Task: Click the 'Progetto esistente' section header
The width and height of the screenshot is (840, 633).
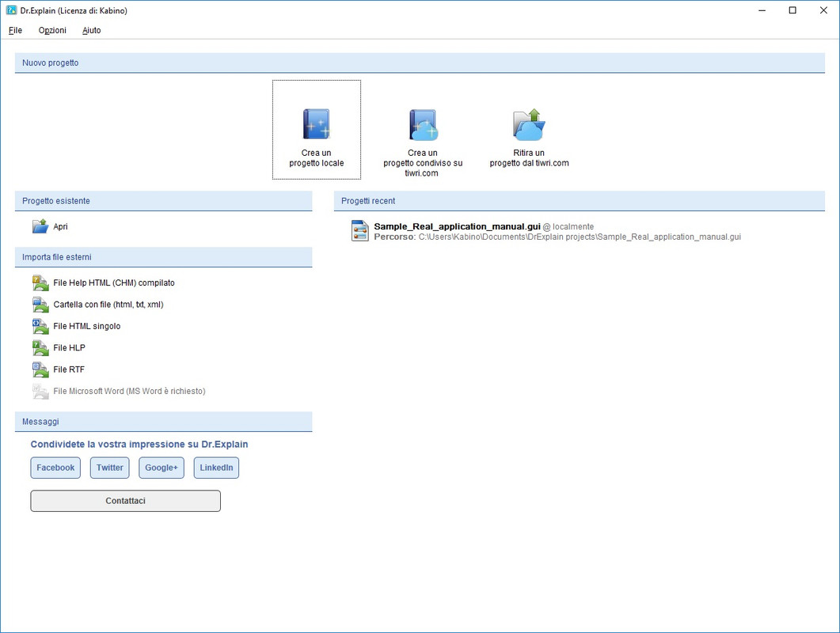Action: click(163, 201)
